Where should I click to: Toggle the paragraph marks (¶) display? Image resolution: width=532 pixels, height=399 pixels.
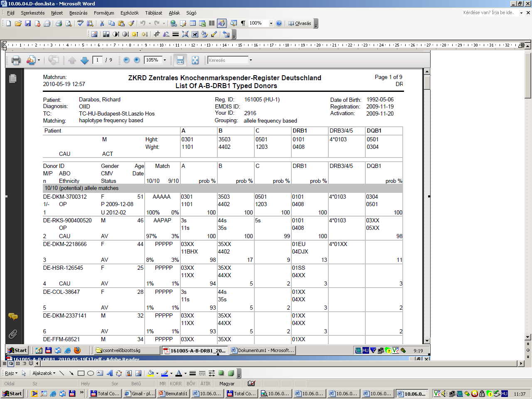243,23
